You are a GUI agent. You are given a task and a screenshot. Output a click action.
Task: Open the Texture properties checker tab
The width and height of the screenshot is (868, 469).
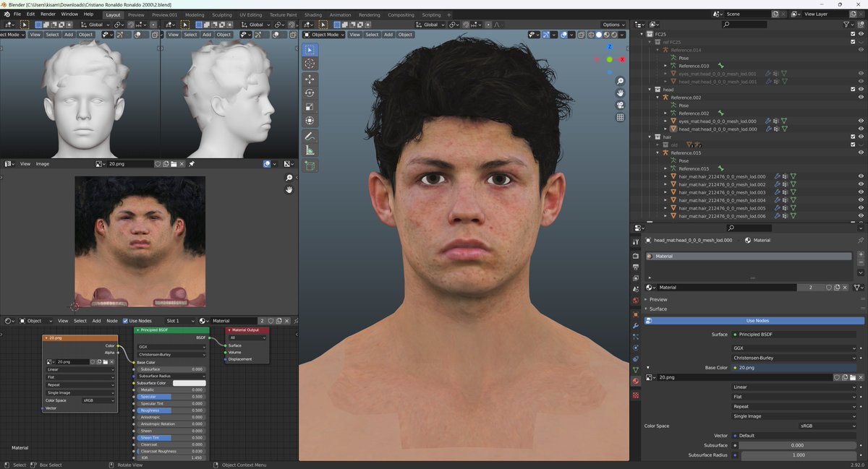point(636,395)
